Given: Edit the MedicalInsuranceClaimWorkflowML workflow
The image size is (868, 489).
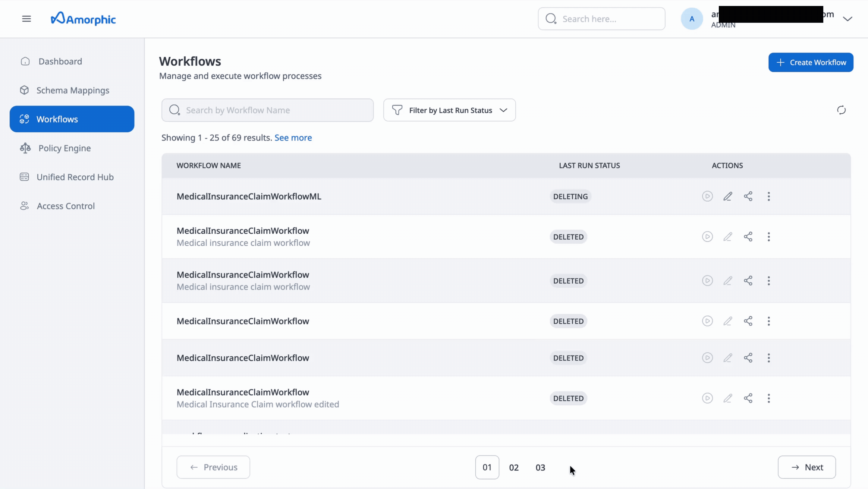Looking at the screenshot, I should pyautogui.click(x=728, y=196).
